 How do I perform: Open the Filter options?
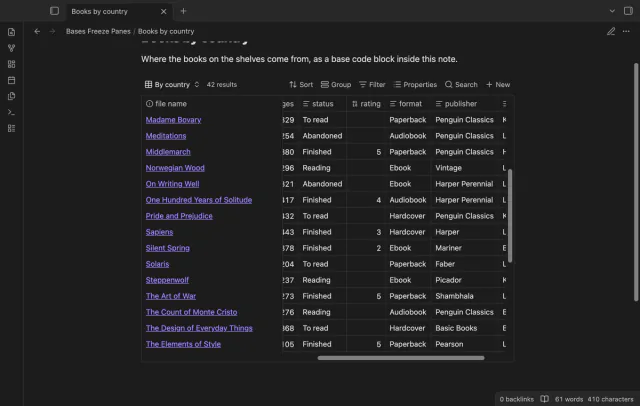372,84
